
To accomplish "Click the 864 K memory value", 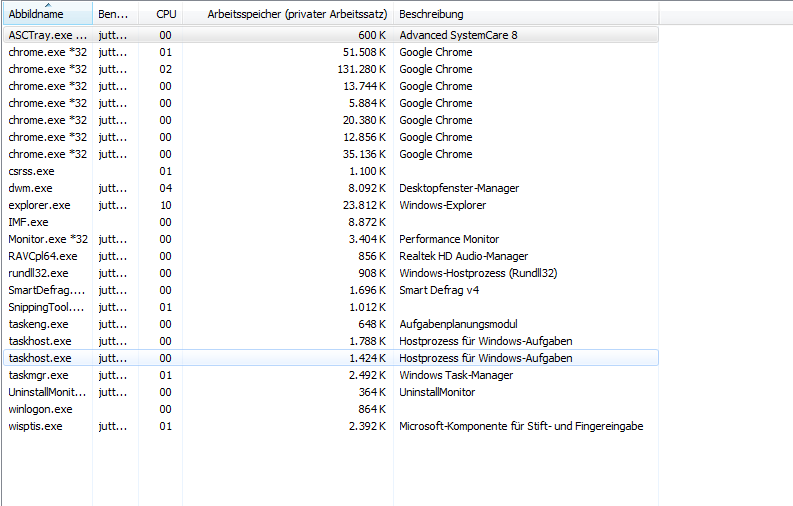I will pos(372,409).
